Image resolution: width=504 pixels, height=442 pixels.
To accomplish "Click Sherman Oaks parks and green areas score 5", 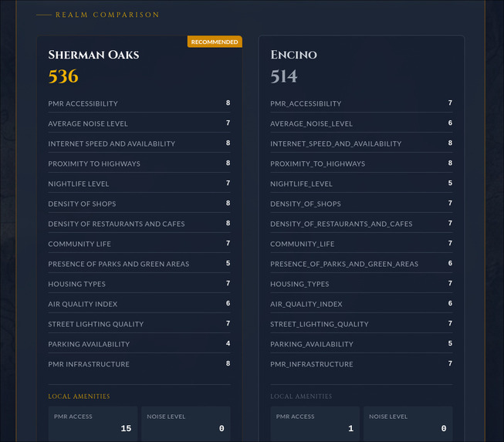I will click(228, 263).
